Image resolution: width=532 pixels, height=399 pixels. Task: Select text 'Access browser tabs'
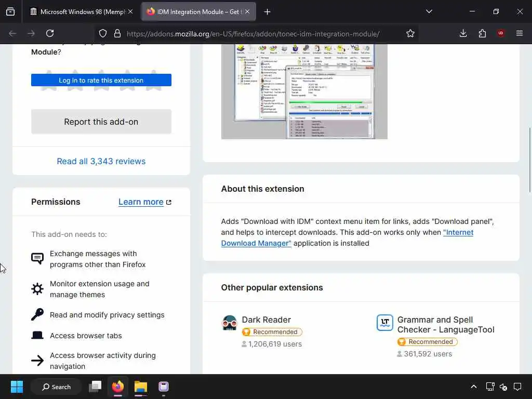[x=86, y=336]
